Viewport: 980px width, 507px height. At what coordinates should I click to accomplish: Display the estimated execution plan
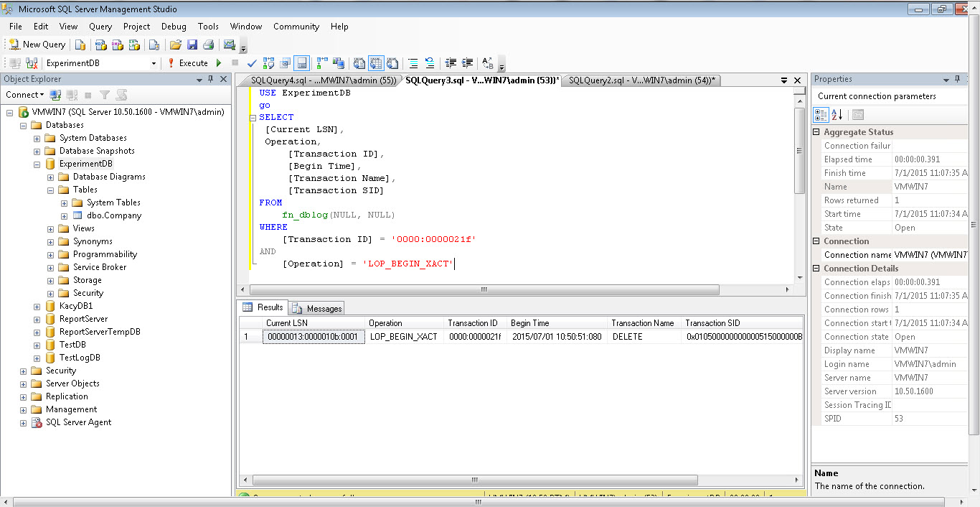pyautogui.click(x=269, y=63)
